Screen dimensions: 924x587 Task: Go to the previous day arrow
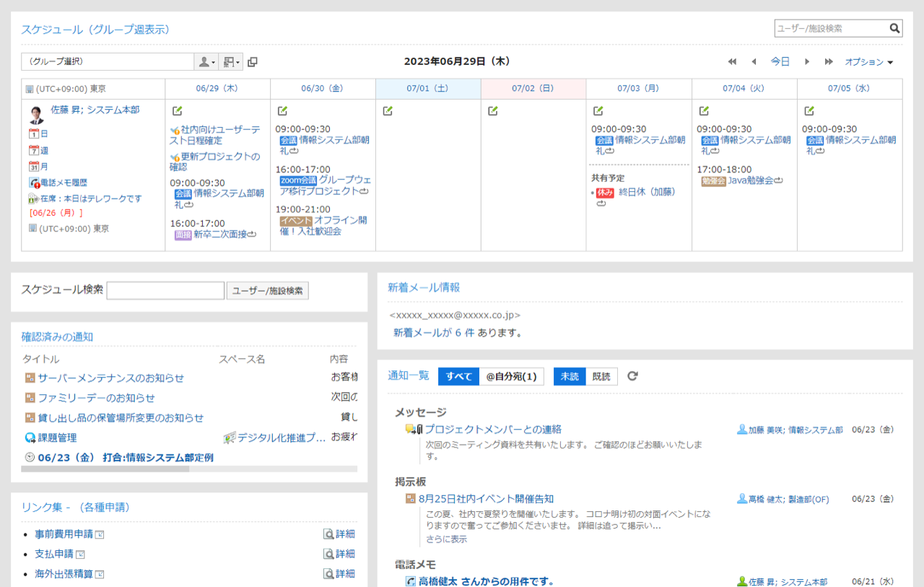click(x=754, y=62)
